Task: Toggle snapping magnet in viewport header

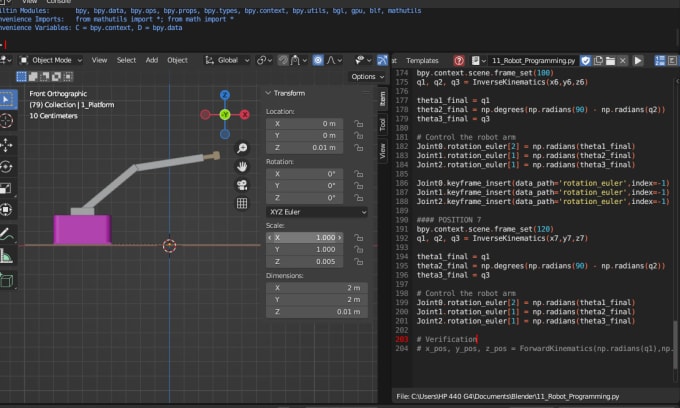Action: pyautogui.click(x=283, y=60)
